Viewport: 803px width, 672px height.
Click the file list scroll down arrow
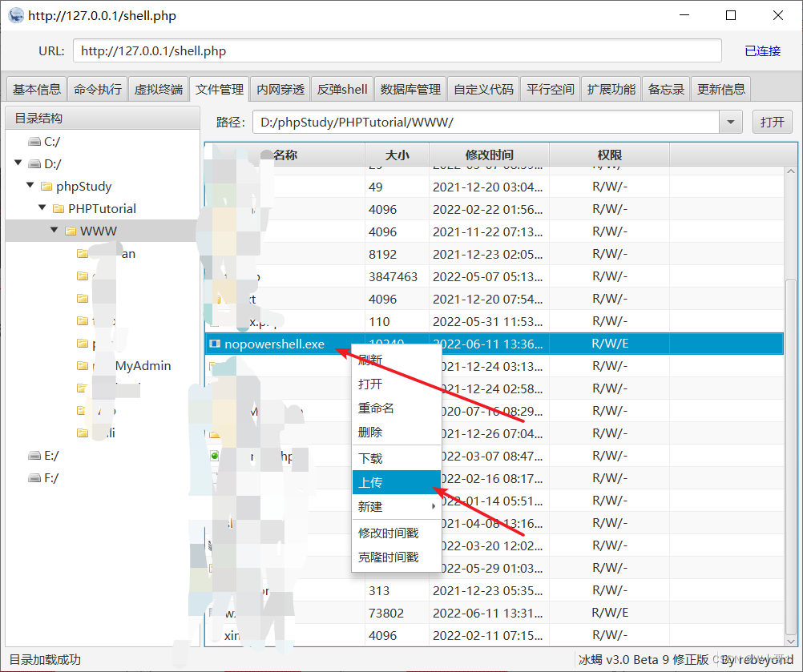click(x=791, y=641)
